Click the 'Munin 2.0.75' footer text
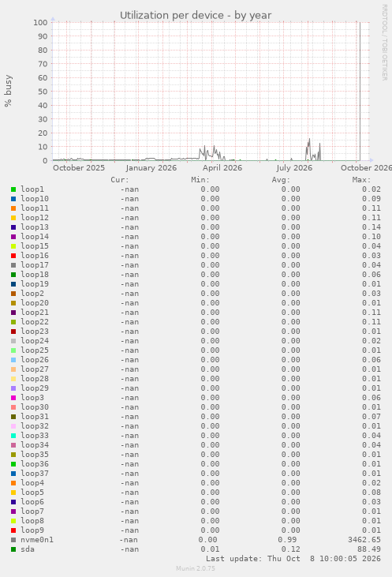392x577 pixels. coord(196,568)
